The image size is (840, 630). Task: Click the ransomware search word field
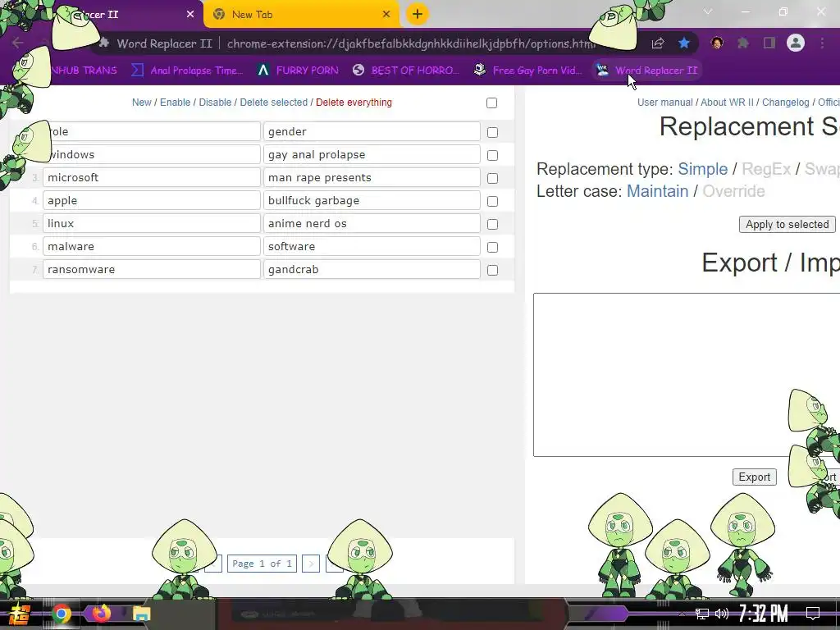point(152,269)
